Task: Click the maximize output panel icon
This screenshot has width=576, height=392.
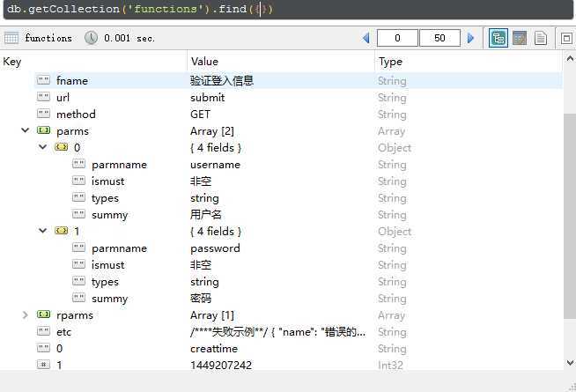Action: point(566,38)
